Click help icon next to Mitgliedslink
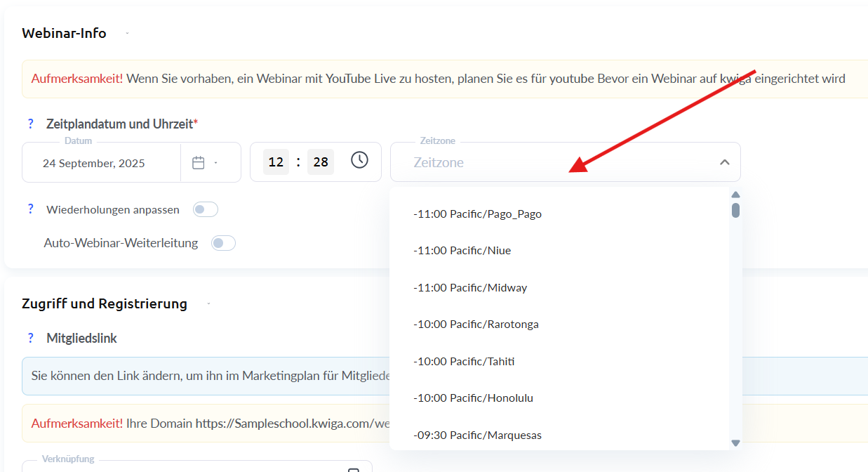The width and height of the screenshot is (868, 472). [x=30, y=339]
